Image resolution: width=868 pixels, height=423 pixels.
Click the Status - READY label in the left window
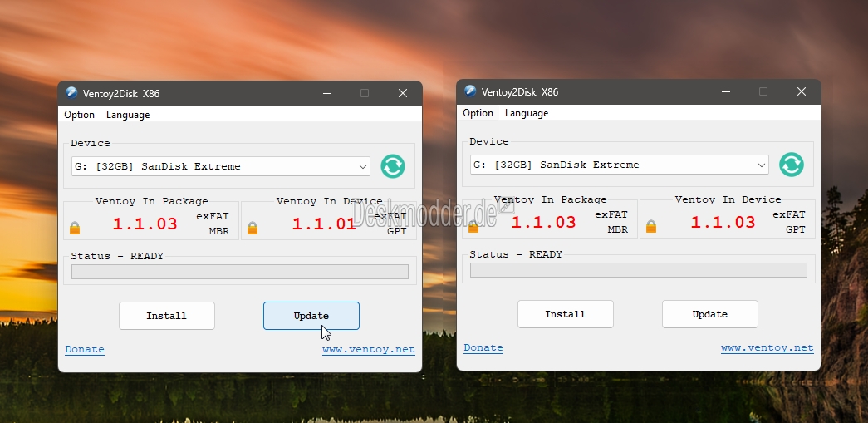[117, 256]
